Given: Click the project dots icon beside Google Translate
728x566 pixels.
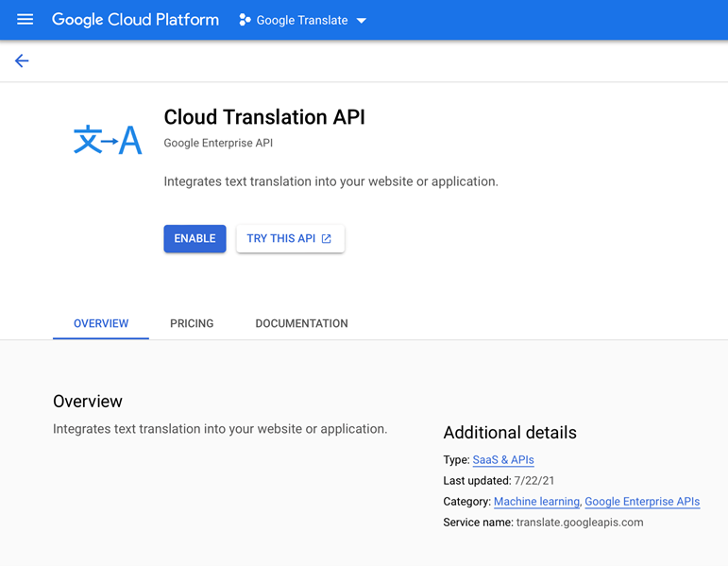Looking at the screenshot, I should 245,20.
